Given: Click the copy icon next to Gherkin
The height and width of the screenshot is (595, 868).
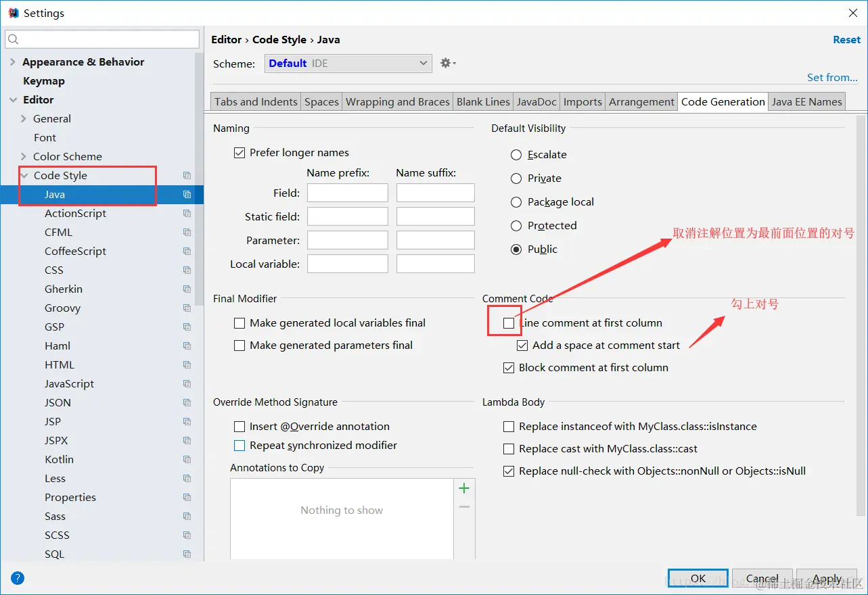Looking at the screenshot, I should click(187, 289).
